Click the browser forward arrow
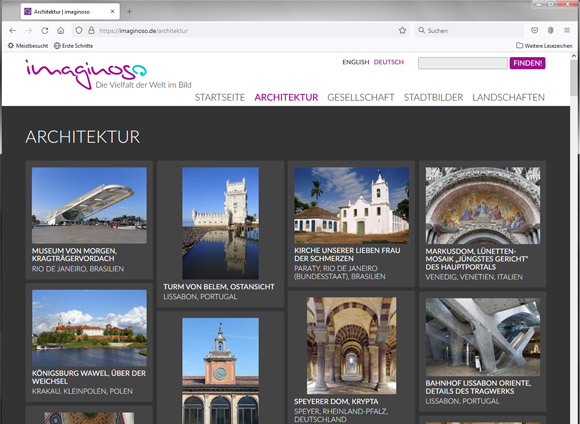 [x=28, y=31]
